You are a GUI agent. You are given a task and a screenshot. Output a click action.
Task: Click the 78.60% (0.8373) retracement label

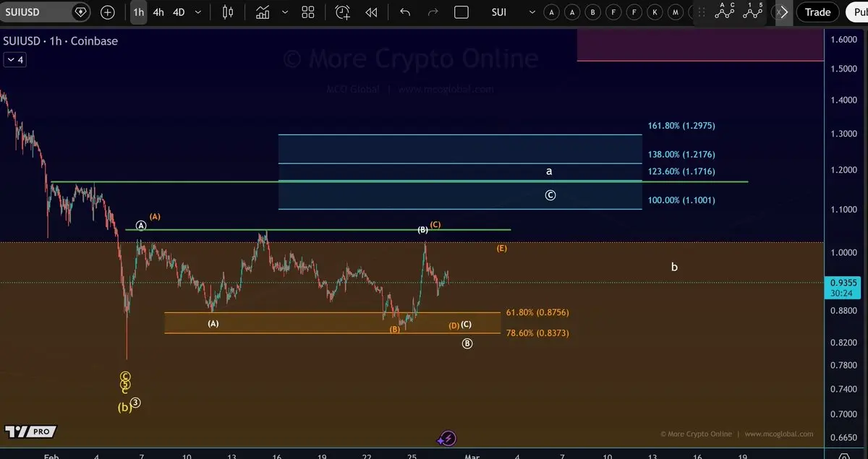[x=537, y=333]
